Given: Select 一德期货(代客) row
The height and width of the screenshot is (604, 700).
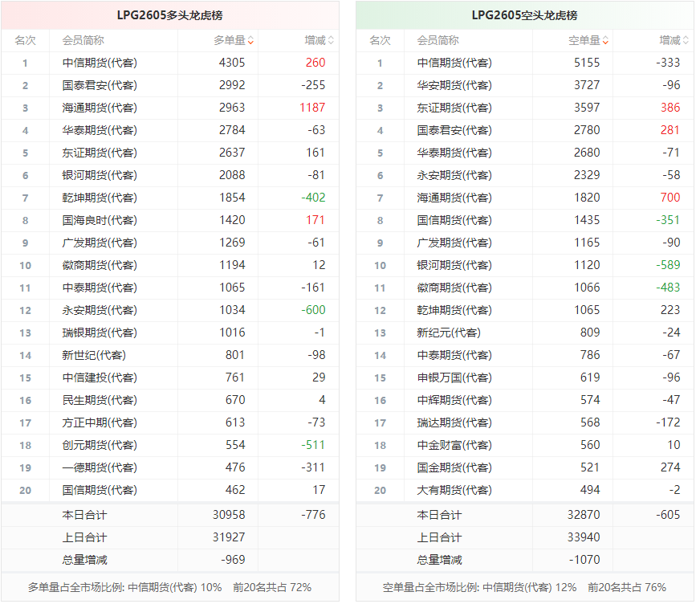Looking at the screenshot, I should (x=170, y=467).
